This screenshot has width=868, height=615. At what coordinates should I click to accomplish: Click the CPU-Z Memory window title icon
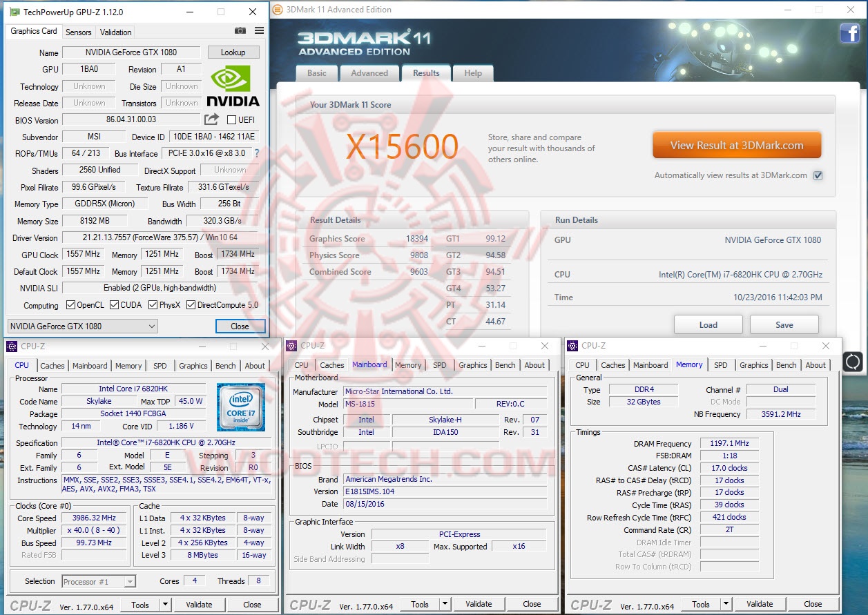coord(573,346)
